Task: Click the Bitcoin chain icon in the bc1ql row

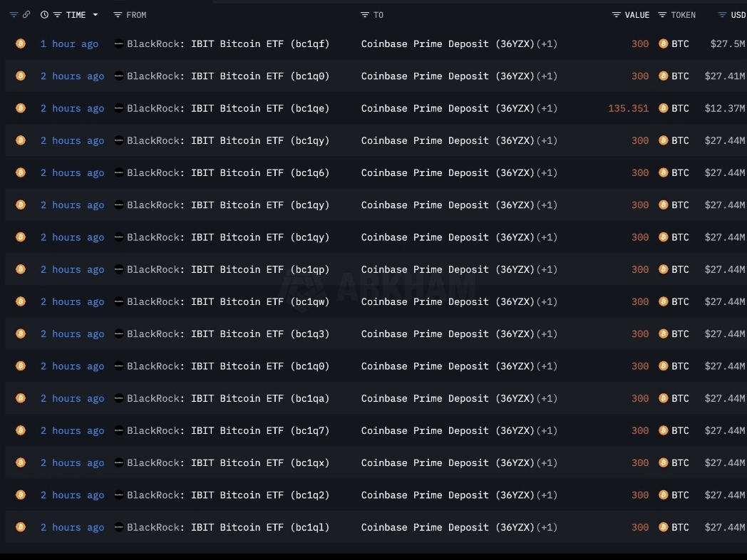Action: (21, 527)
